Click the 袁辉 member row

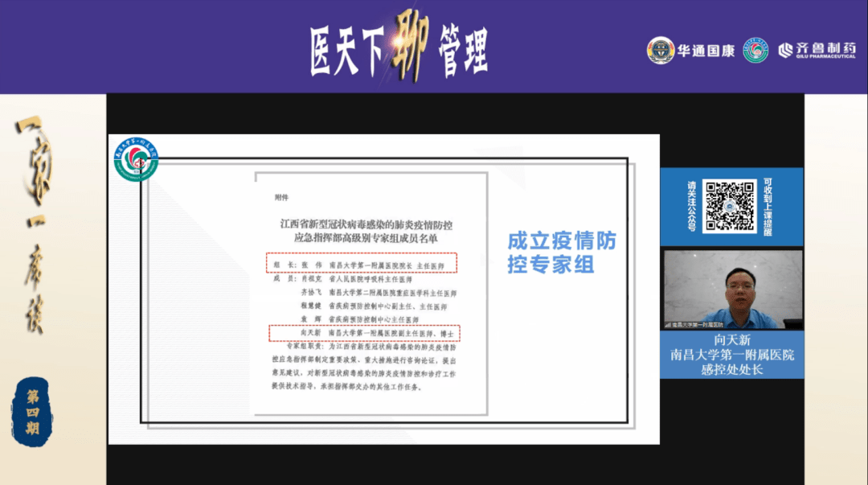[360, 320]
